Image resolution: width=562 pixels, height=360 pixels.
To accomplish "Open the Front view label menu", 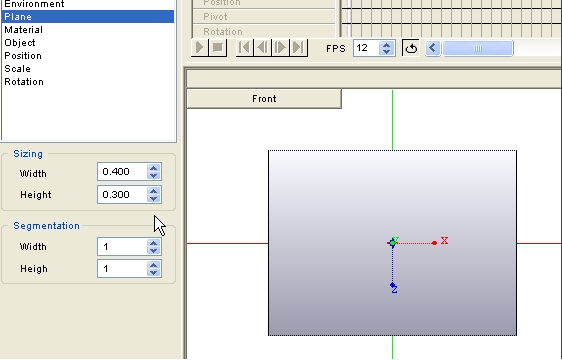I will click(x=264, y=99).
